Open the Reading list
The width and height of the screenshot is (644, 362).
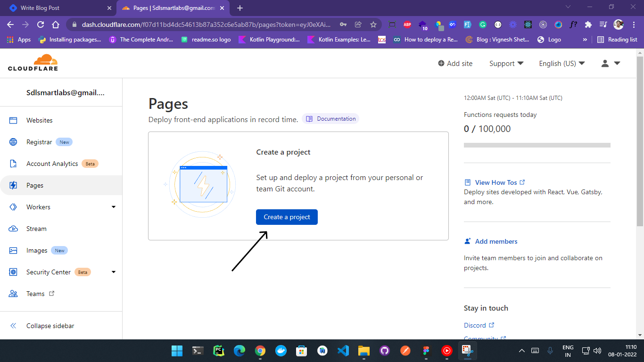(617, 40)
